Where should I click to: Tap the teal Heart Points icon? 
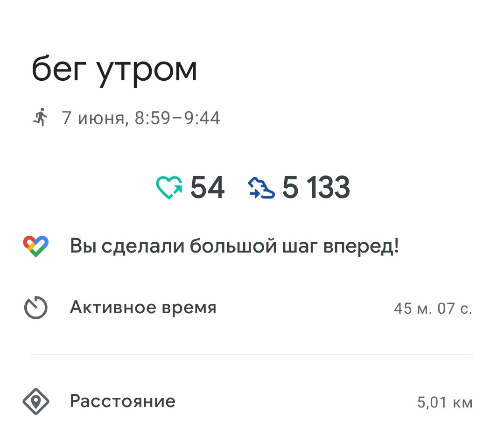pyautogui.click(x=169, y=188)
